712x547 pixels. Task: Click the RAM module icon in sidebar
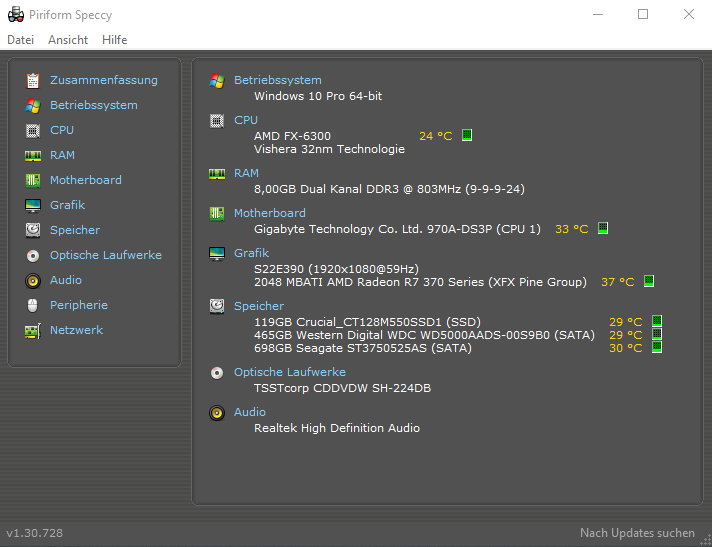33,156
